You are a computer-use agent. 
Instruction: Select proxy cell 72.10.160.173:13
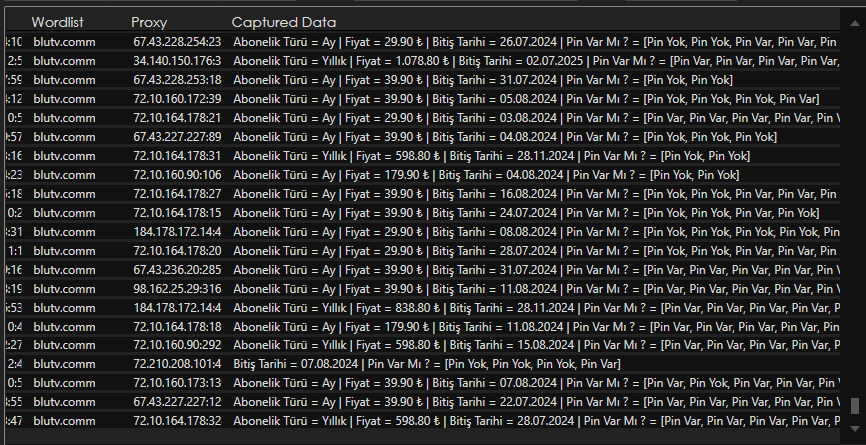click(177, 383)
